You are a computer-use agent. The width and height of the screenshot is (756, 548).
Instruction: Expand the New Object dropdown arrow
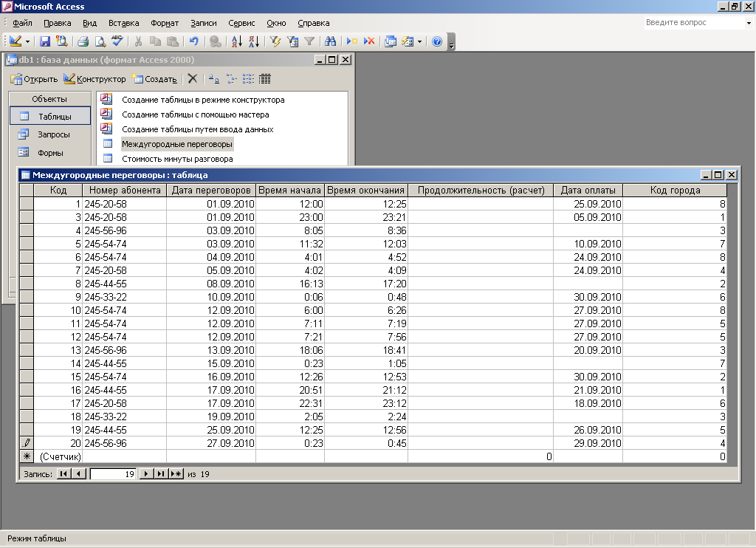coord(419,41)
